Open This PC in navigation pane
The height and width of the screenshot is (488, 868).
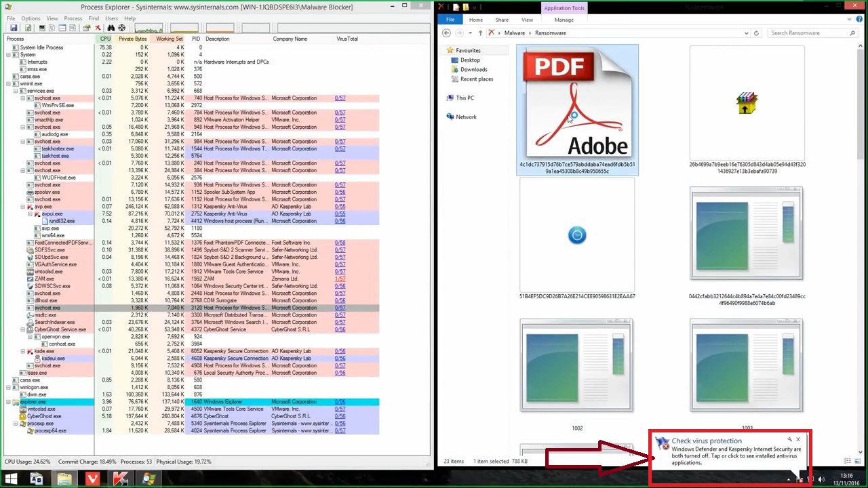(x=465, y=98)
